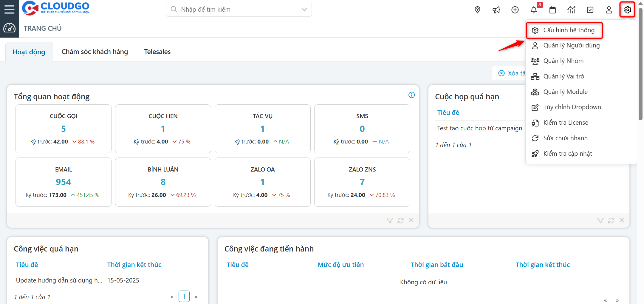Image resolution: width=644 pixels, height=304 pixels.
Task: Click the user profile icon
Action: 609,10
